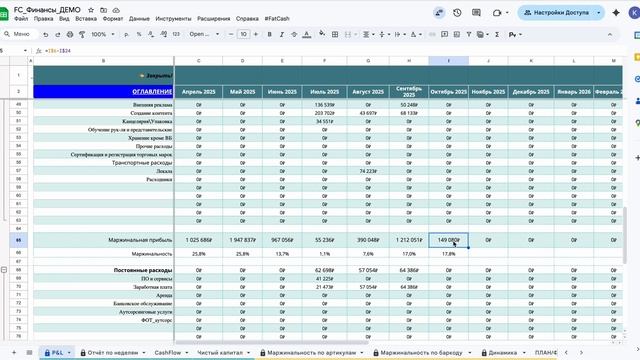Collapse the Постоянные расходы row group
Screen dimensions: 640x360
4,270
